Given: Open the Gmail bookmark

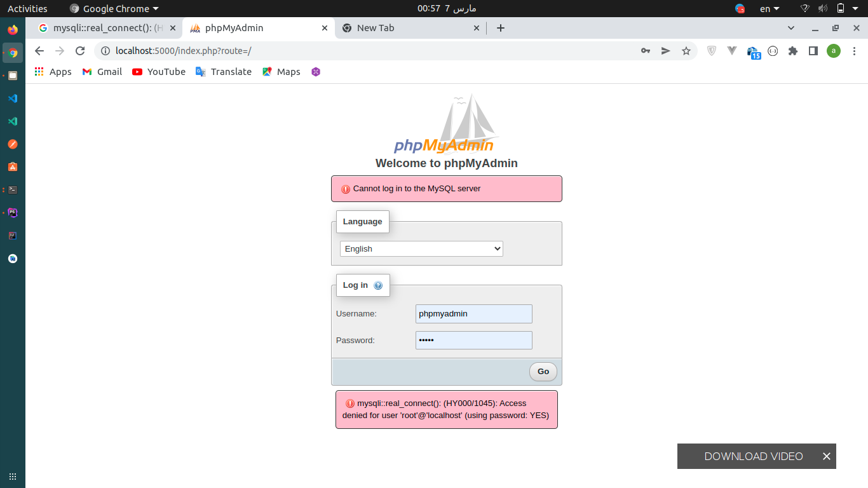Looking at the screenshot, I should [102, 72].
